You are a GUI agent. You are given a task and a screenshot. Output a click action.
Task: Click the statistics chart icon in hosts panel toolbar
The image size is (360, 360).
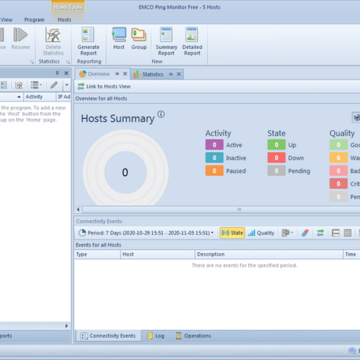(x=19, y=85)
